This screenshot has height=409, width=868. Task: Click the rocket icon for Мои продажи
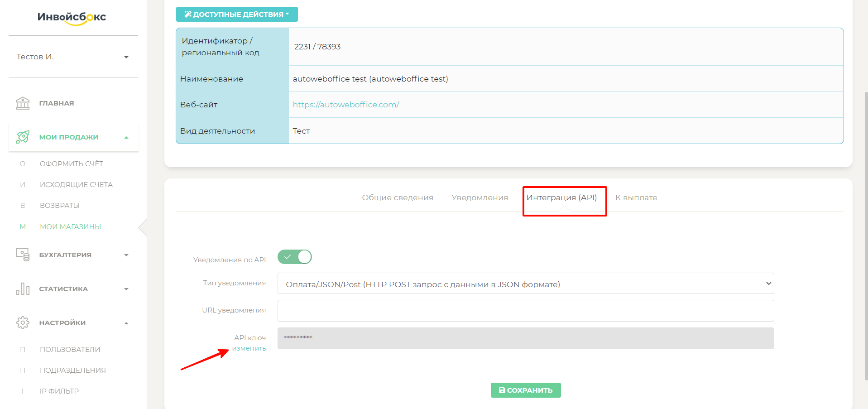tap(23, 137)
